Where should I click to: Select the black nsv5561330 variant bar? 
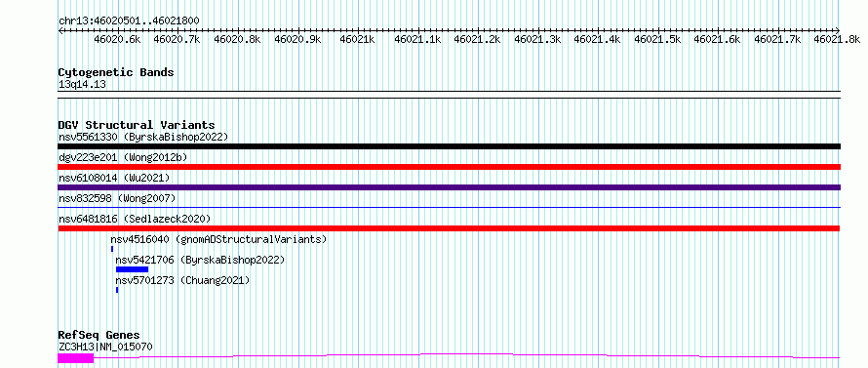(x=449, y=146)
